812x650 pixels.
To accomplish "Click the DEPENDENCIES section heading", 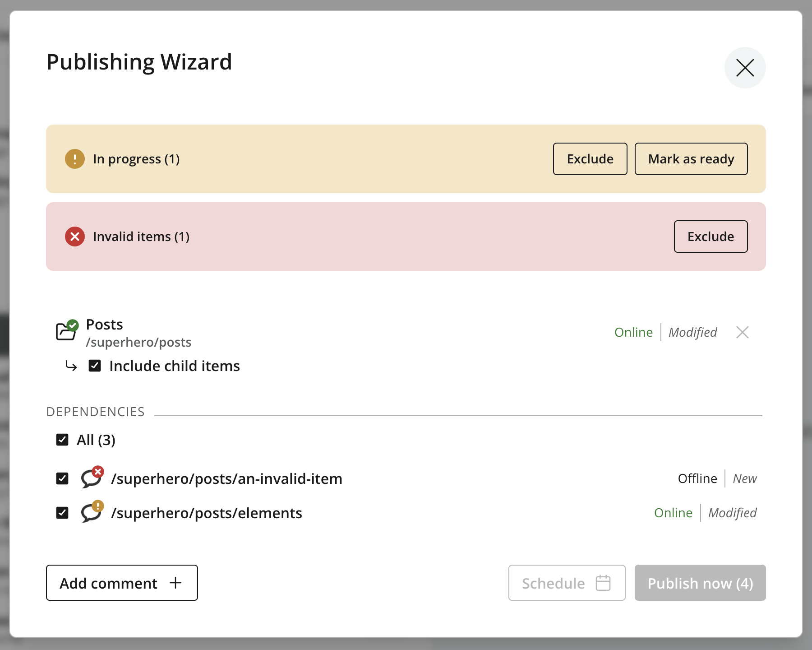I will (x=96, y=412).
